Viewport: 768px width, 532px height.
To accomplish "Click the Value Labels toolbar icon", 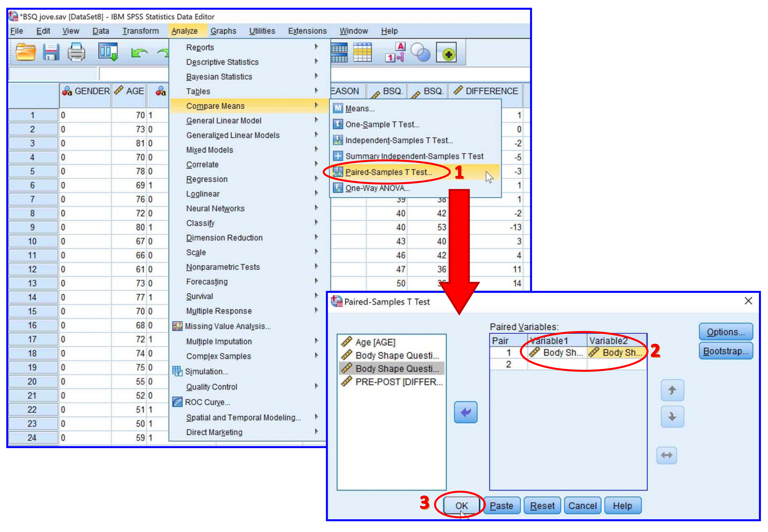I will pyautogui.click(x=395, y=52).
